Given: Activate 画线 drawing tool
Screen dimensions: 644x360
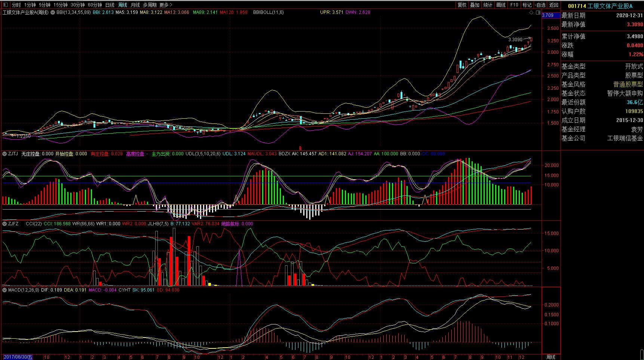Looking at the screenshot, I should tap(501, 5).
